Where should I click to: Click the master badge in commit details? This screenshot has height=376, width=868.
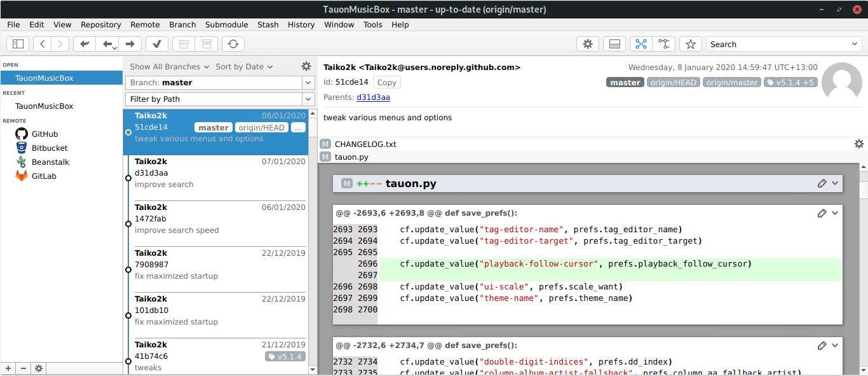tap(625, 82)
